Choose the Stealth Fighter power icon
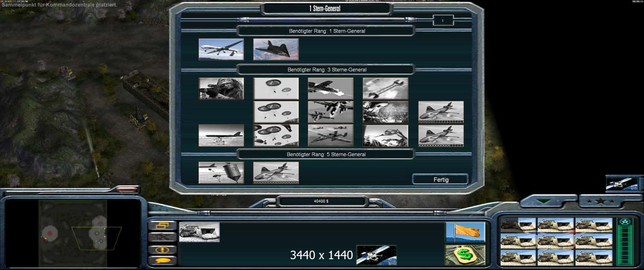644x270 pixels. 276,49
